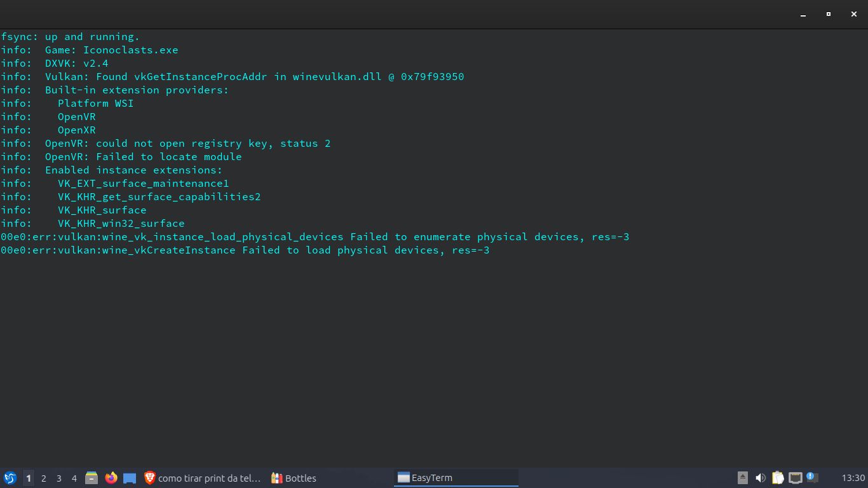The image size is (868, 488).
Task: Open Brave's 'como tirar print da tel...' window
Action: click(x=203, y=478)
